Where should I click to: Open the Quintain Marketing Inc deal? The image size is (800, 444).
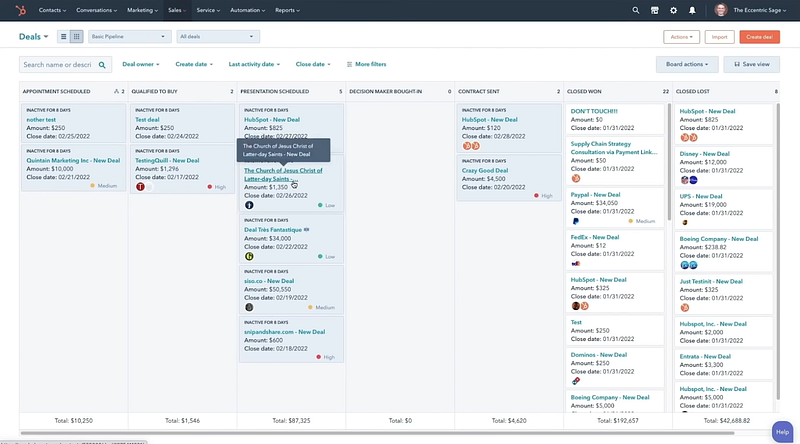[x=73, y=160]
